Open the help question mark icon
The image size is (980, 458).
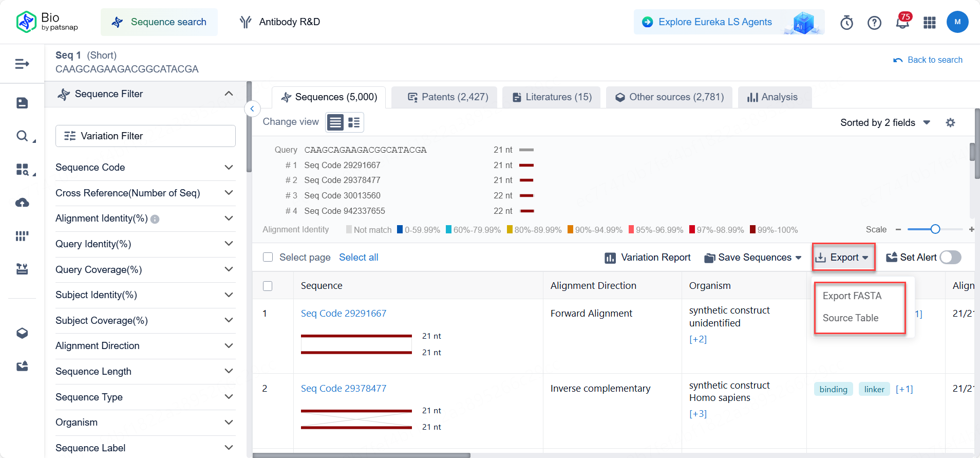point(874,23)
